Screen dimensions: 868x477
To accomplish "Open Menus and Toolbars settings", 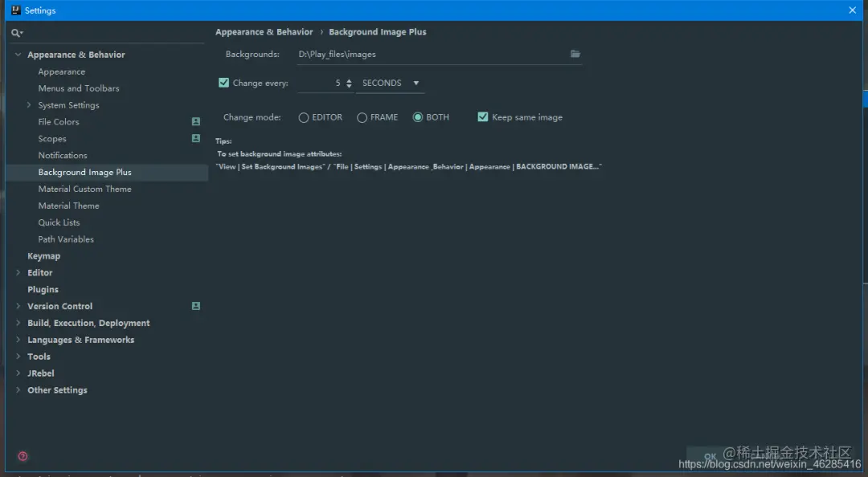I will click(x=79, y=88).
